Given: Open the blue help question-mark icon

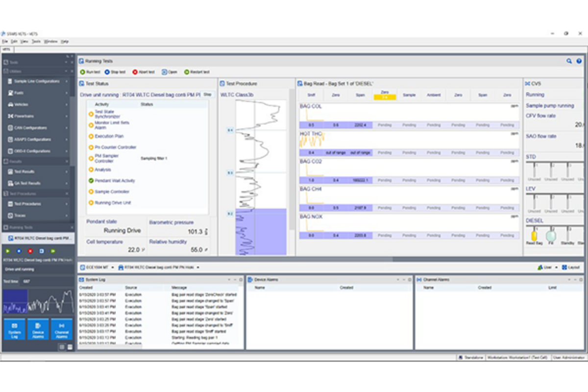Looking at the screenshot, I should [x=579, y=61].
